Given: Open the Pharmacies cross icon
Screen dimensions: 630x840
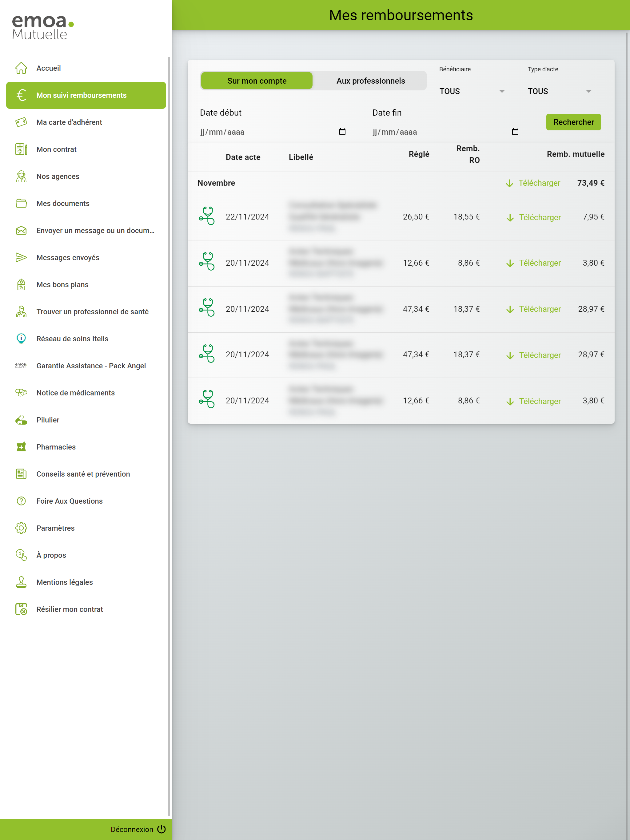Looking at the screenshot, I should (x=21, y=446).
